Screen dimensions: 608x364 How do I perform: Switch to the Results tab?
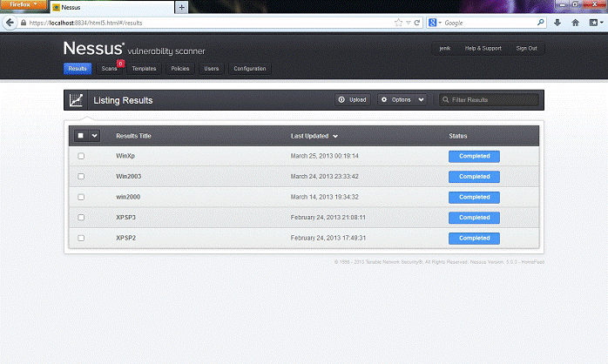pos(78,69)
